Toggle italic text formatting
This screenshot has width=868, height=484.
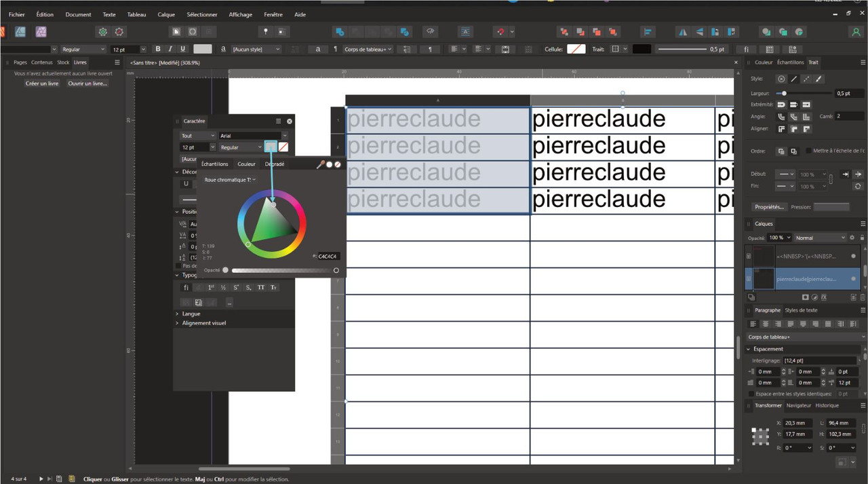[x=170, y=49]
